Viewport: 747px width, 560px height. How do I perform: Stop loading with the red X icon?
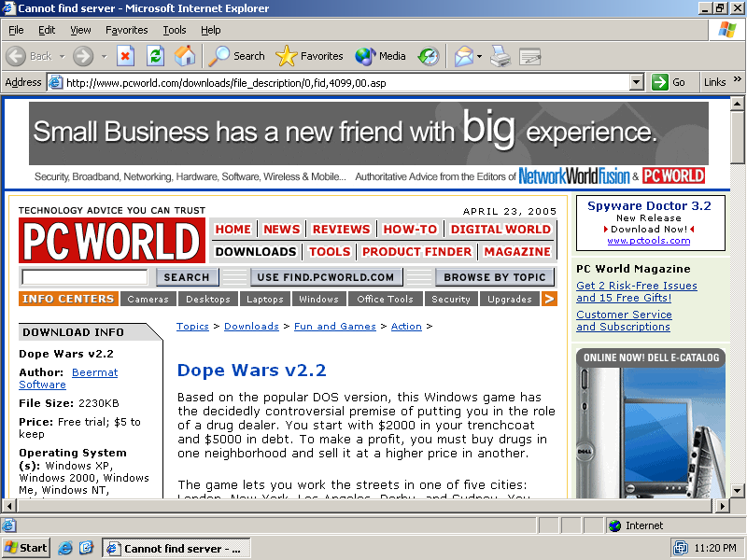point(125,56)
